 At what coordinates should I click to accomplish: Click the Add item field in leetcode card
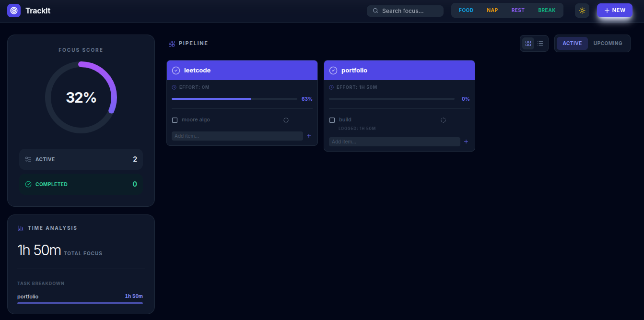237,136
